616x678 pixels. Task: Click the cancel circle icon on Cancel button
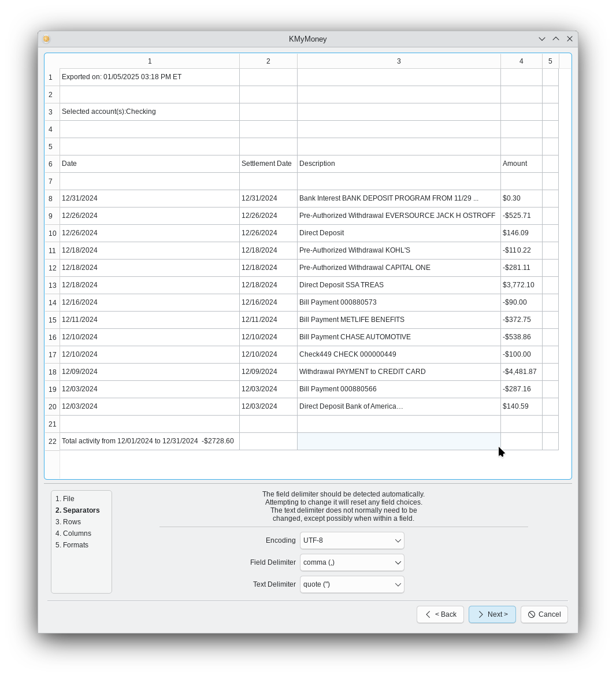pos(531,614)
